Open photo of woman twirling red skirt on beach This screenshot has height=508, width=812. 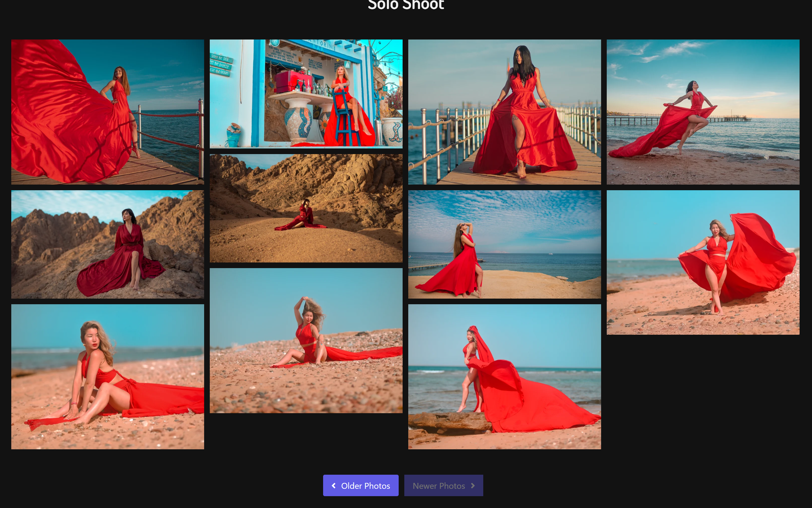(x=703, y=262)
